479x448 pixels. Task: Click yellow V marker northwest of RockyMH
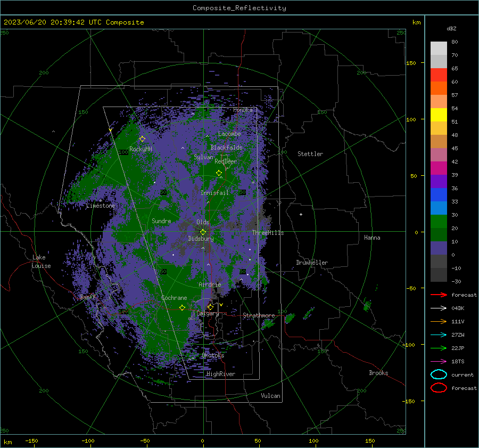(x=111, y=131)
